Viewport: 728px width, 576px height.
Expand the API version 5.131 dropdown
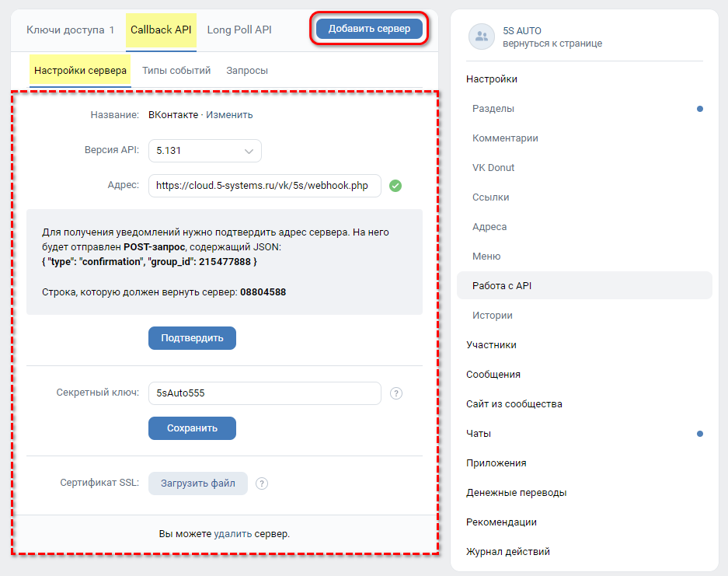[205, 151]
